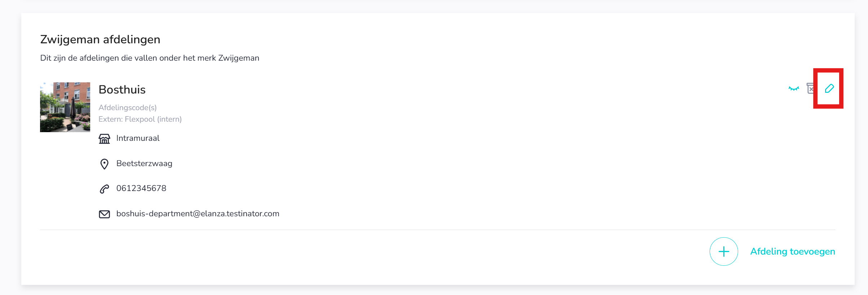Click the location pin icon
Viewport: 868px width, 295px height.
point(104,164)
